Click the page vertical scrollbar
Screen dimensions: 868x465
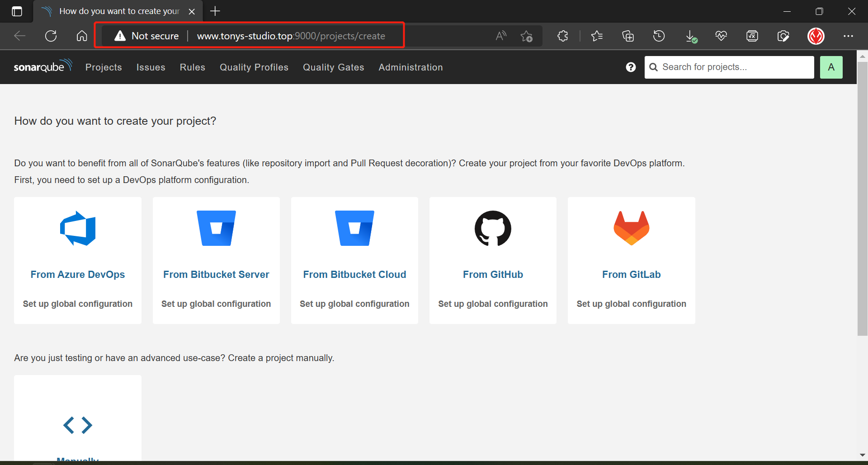point(862,199)
